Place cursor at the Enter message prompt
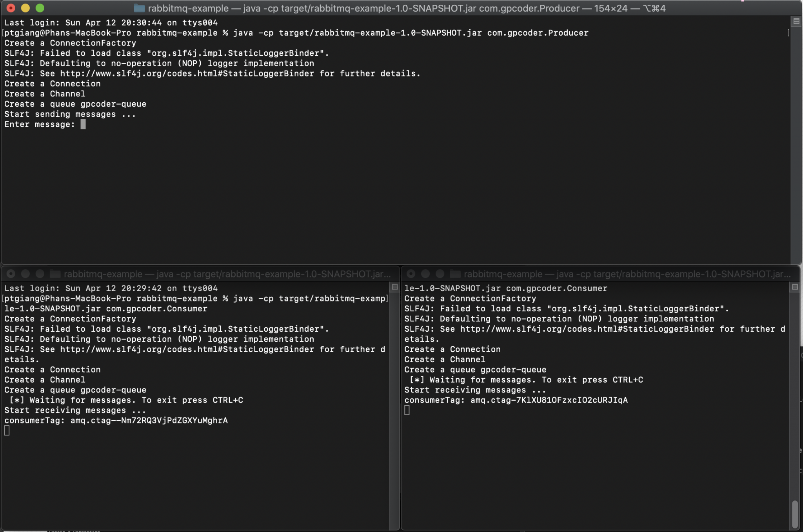Image resolution: width=803 pixels, height=532 pixels. [84, 124]
